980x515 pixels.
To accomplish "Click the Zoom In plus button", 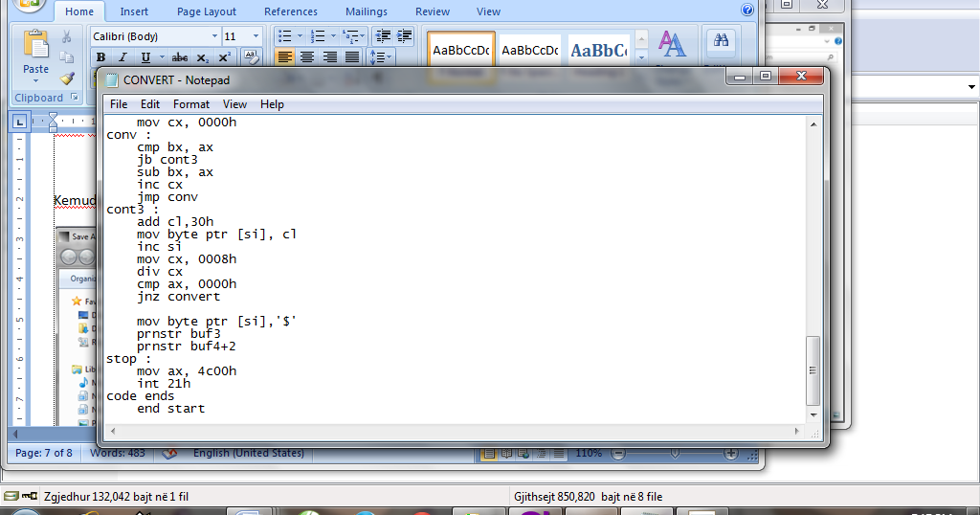I will (730, 454).
